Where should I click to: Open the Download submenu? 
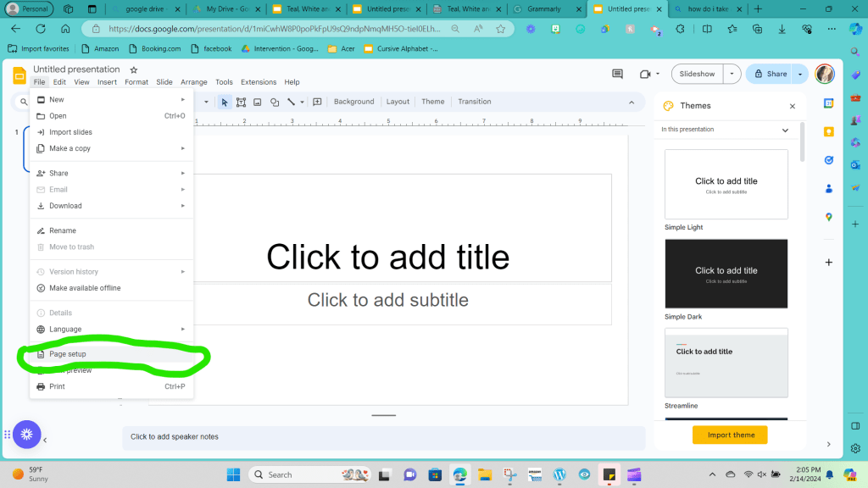[65, 206]
